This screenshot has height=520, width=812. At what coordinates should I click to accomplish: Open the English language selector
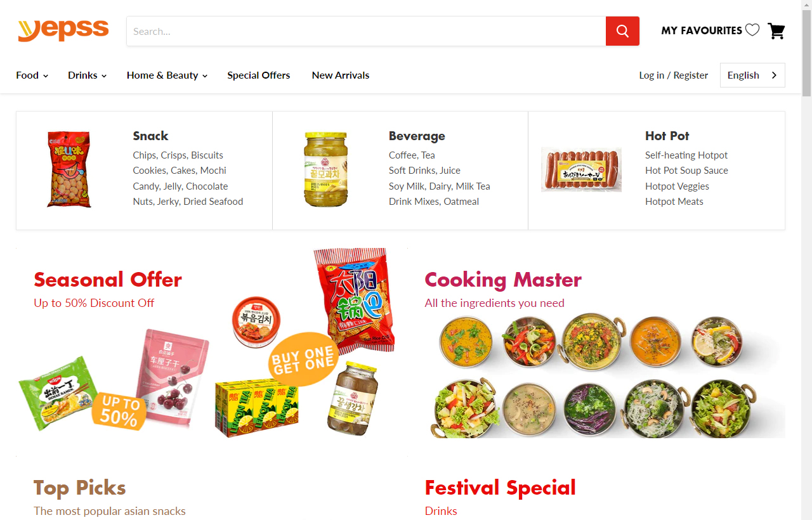(752, 75)
